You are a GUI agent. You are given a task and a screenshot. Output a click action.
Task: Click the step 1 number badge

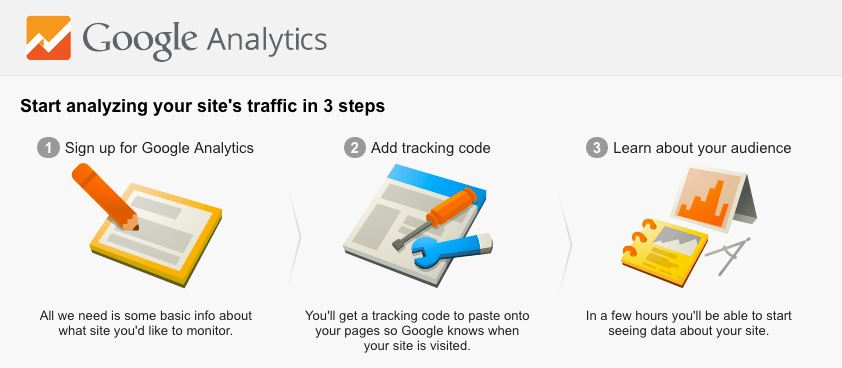coord(48,148)
